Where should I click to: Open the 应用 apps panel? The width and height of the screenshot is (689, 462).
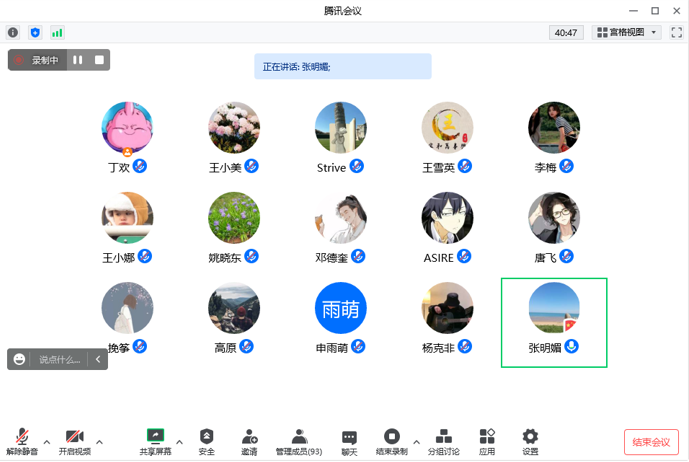[x=487, y=441]
